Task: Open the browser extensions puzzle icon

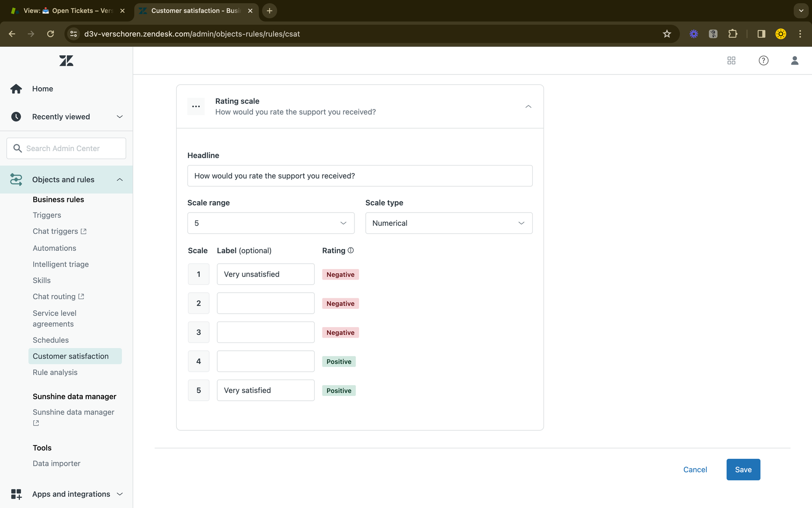Action: tap(732, 34)
